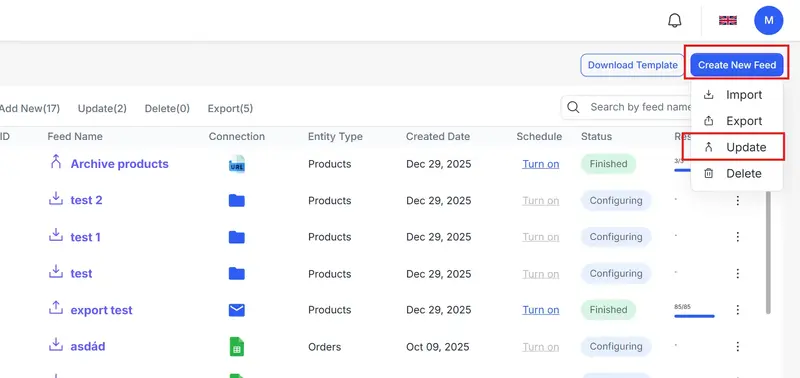Open the three-dot menu for export test
Viewport: 800px width, 378px height.
pos(737,310)
